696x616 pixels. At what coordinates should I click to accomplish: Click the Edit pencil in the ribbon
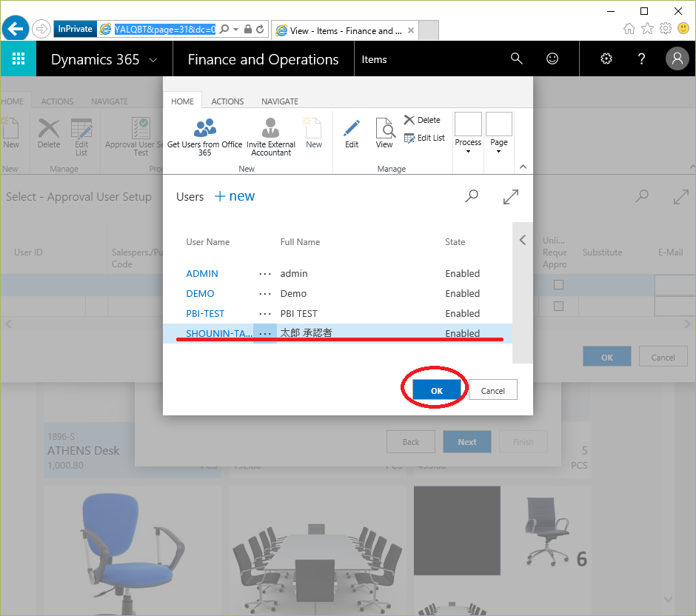(x=352, y=133)
